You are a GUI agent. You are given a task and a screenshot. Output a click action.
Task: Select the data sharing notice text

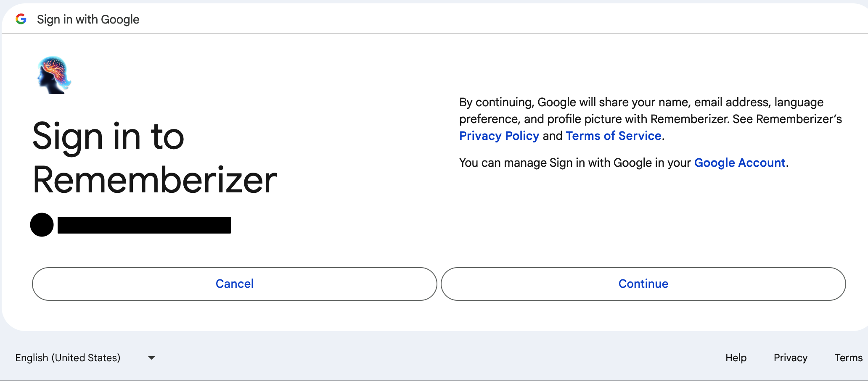coord(649,118)
